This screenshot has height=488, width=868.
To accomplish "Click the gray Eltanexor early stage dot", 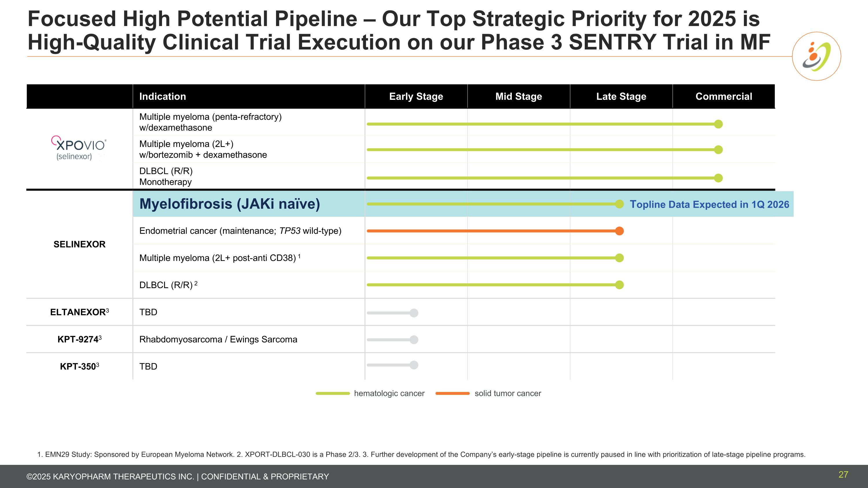I will 414,313.
